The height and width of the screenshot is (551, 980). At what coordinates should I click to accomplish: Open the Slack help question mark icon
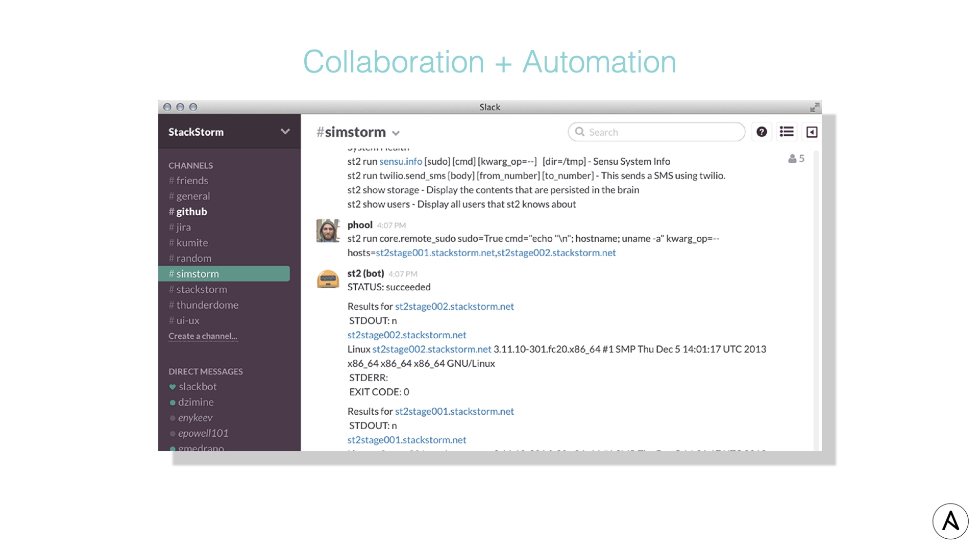pos(762,132)
